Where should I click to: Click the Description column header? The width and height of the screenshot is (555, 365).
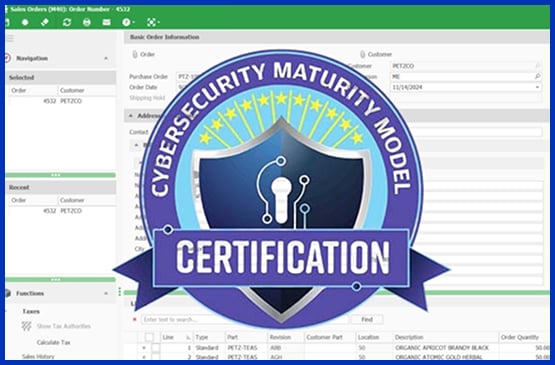(x=446, y=337)
